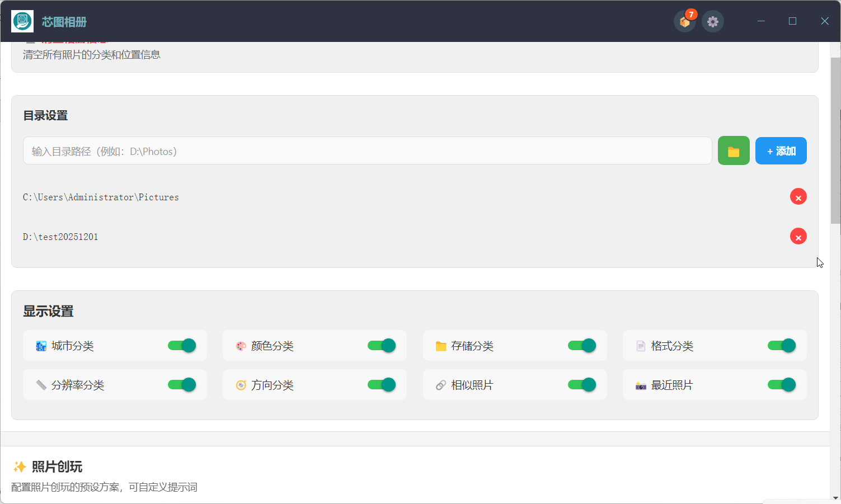Viewport: 841px width, 504px height.
Task: Click the green folder browse button
Action: 733,151
